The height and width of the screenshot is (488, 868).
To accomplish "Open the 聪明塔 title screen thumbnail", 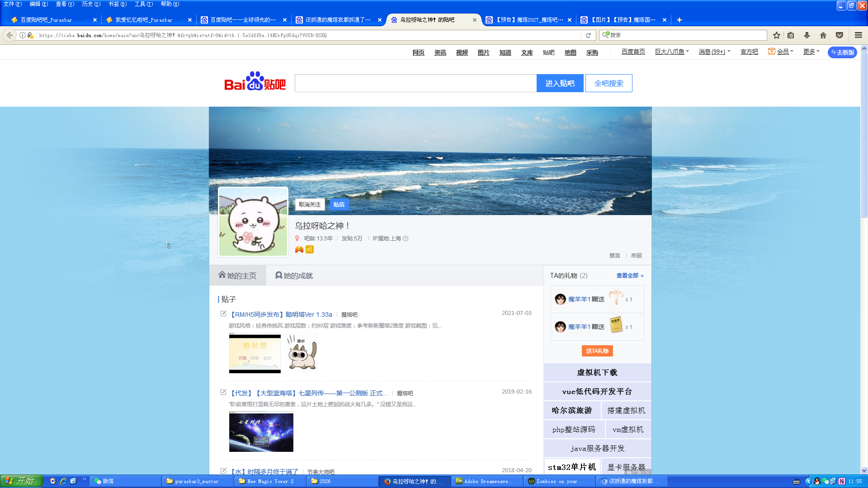I will (x=255, y=353).
